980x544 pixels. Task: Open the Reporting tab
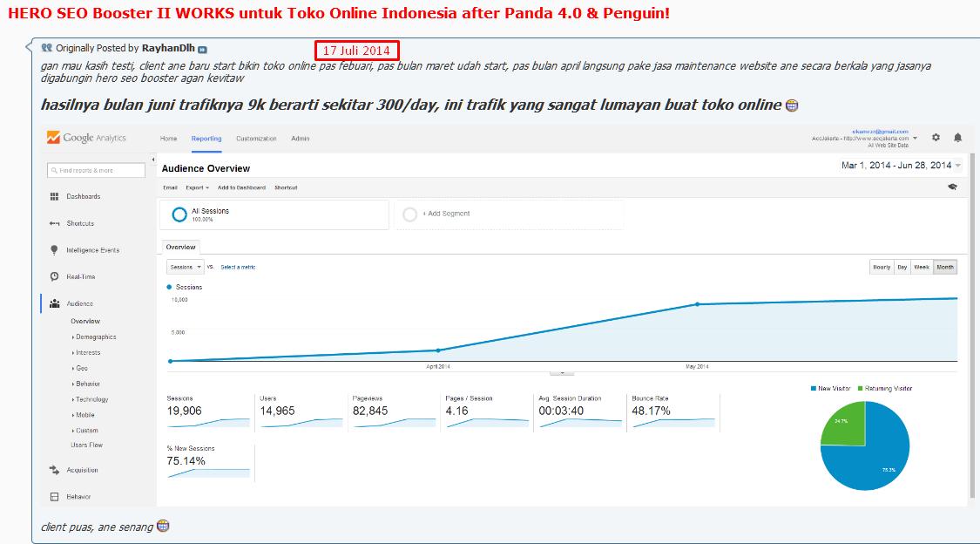206,139
